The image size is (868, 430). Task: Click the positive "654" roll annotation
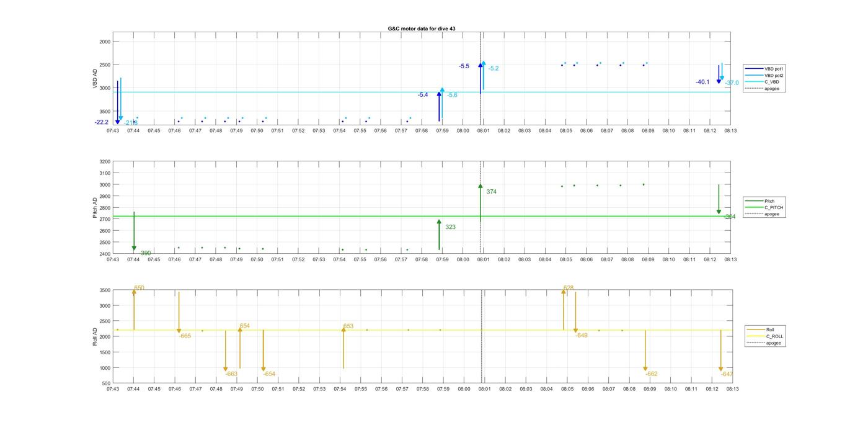point(245,326)
